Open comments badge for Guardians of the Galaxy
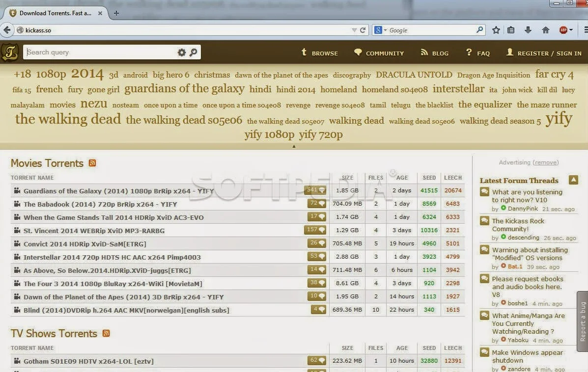Screen dimensions: 588x372 pyautogui.click(x=315, y=190)
